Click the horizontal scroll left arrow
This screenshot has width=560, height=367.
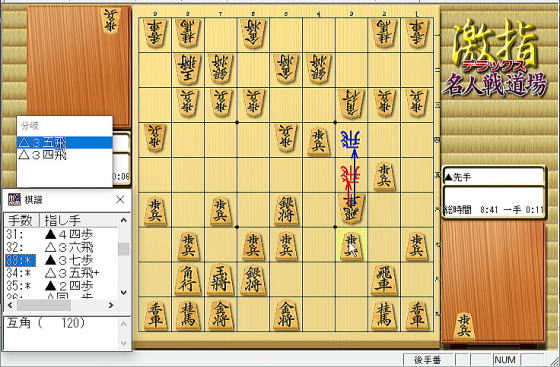tap(10, 305)
